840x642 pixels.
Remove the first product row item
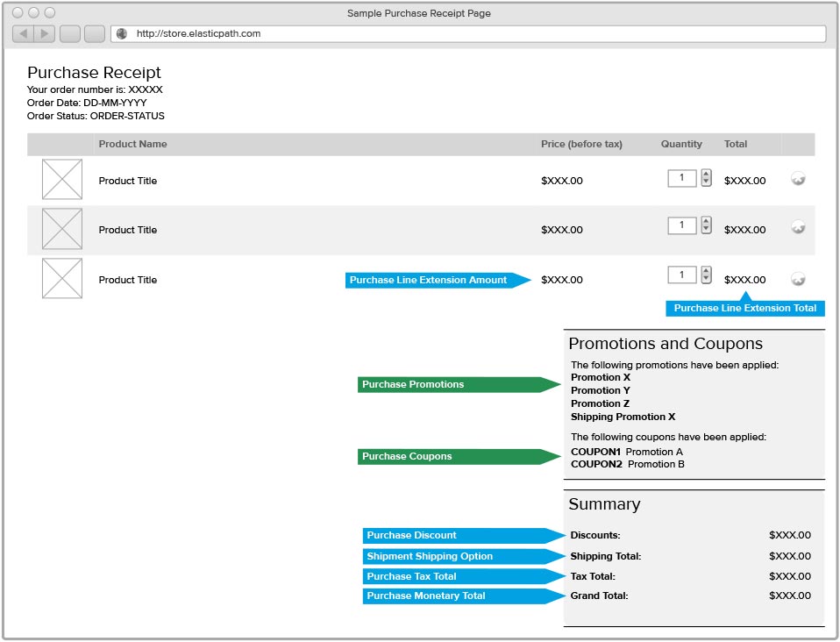coord(798,179)
